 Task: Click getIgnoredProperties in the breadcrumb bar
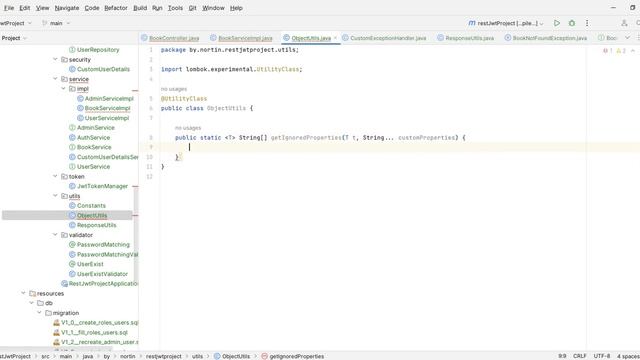(297, 356)
